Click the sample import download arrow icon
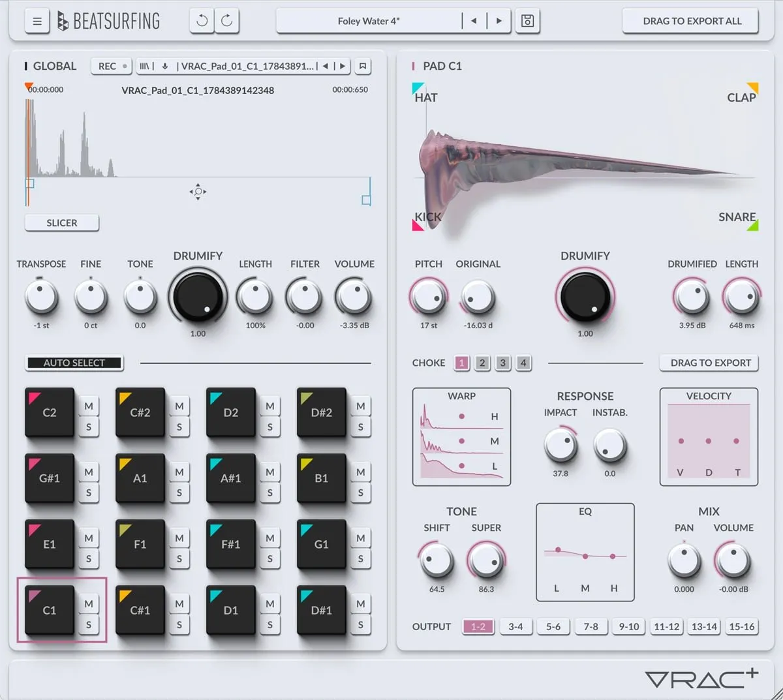Image resolution: width=783 pixels, height=700 pixels. click(x=165, y=66)
